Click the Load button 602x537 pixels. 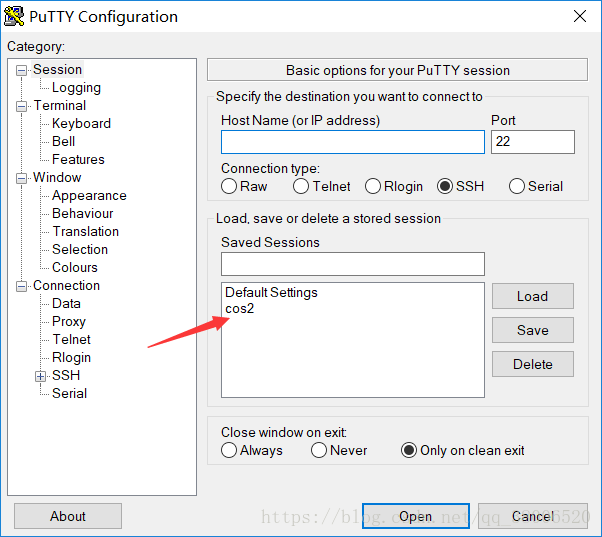(x=533, y=296)
